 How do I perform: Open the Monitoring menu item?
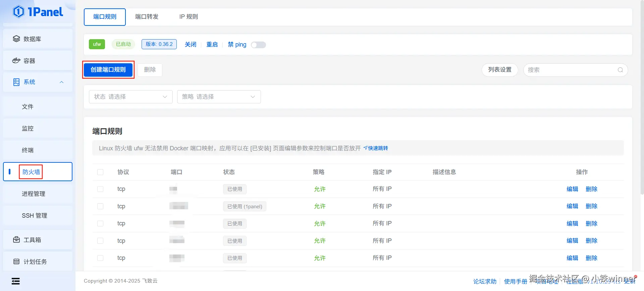click(x=38, y=128)
